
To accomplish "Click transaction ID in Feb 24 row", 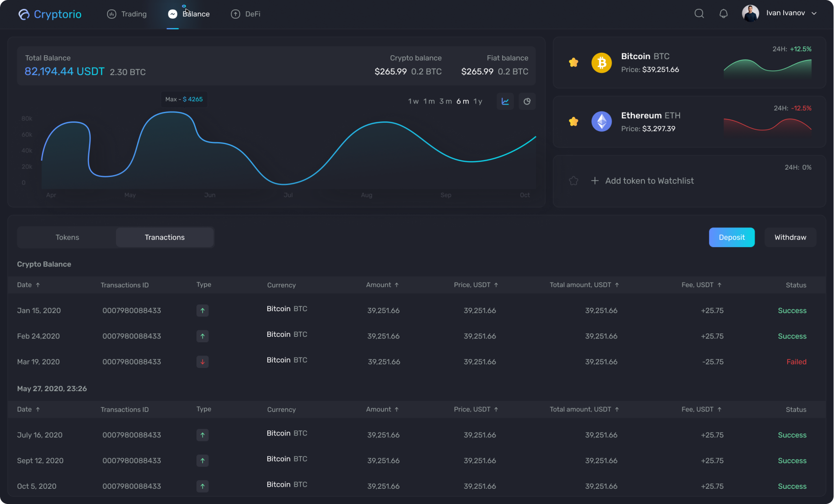I will coord(132,336).
